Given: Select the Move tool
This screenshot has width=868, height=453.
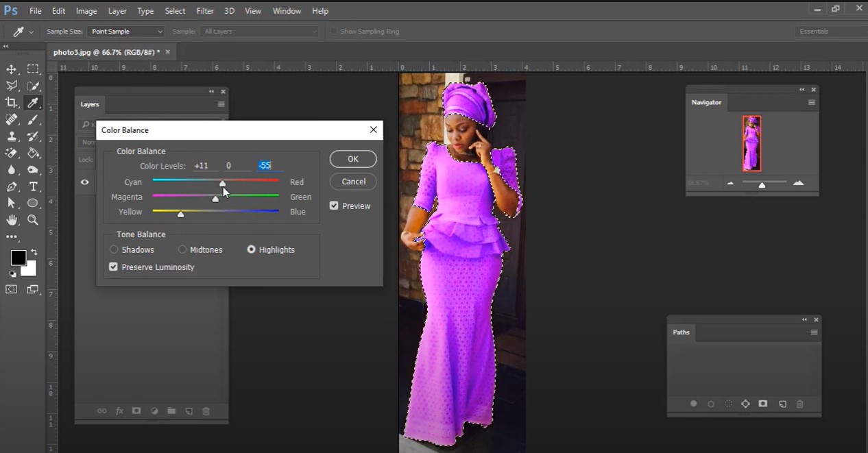Looking at the screenshot, I should pos(12,69).
